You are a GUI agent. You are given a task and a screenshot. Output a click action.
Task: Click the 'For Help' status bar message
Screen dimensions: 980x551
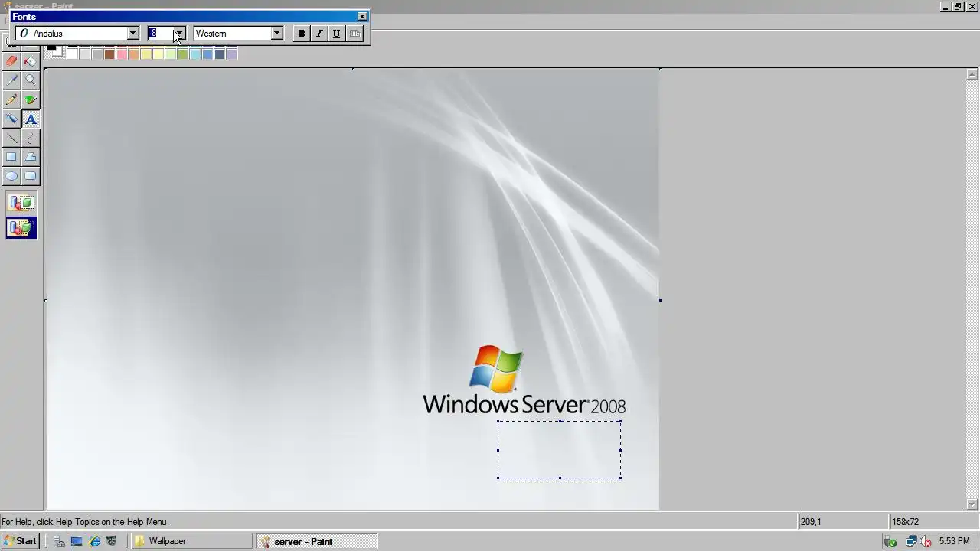pyautogui.click(x=85, y=522)
